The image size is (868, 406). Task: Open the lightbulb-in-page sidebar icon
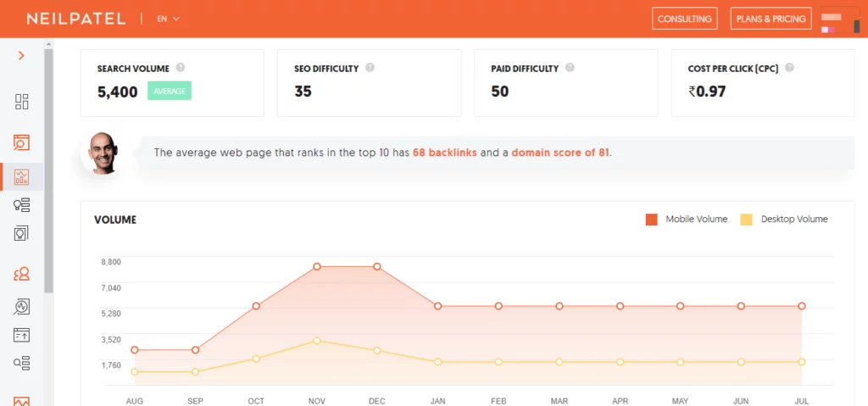click(x=21, y=232)
